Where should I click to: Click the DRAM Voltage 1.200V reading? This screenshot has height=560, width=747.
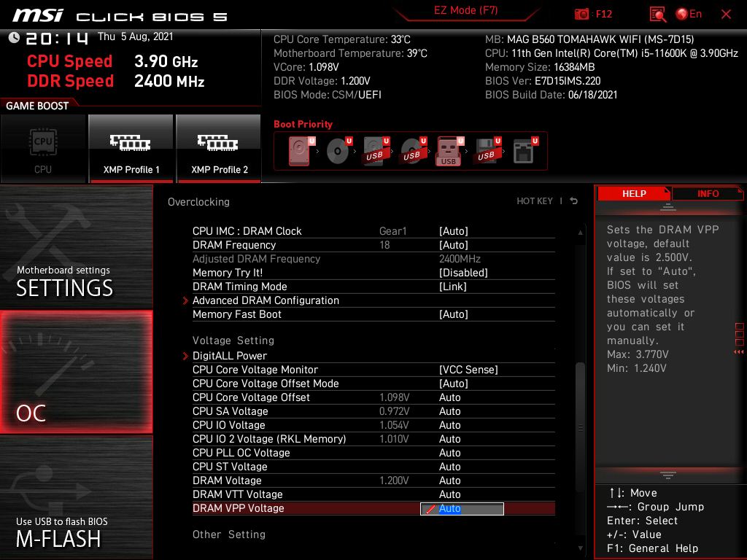click(x=394, y=481)
